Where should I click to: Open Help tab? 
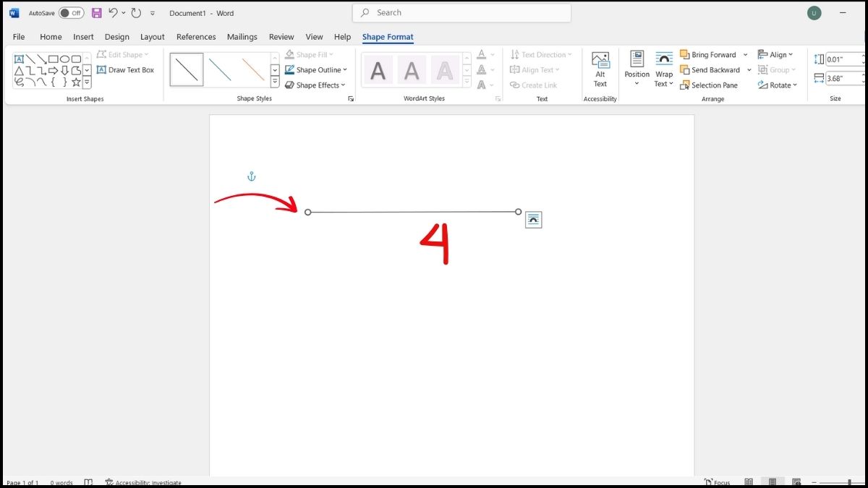(342, 37)
